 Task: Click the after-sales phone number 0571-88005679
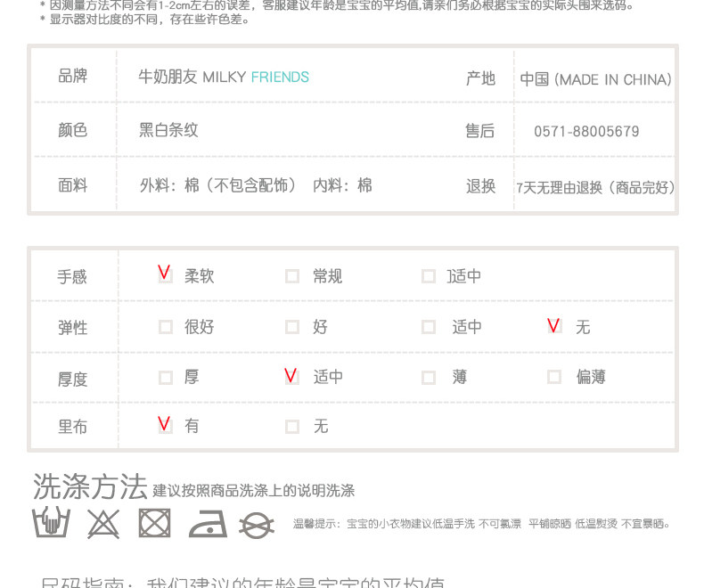pos(586,132)
